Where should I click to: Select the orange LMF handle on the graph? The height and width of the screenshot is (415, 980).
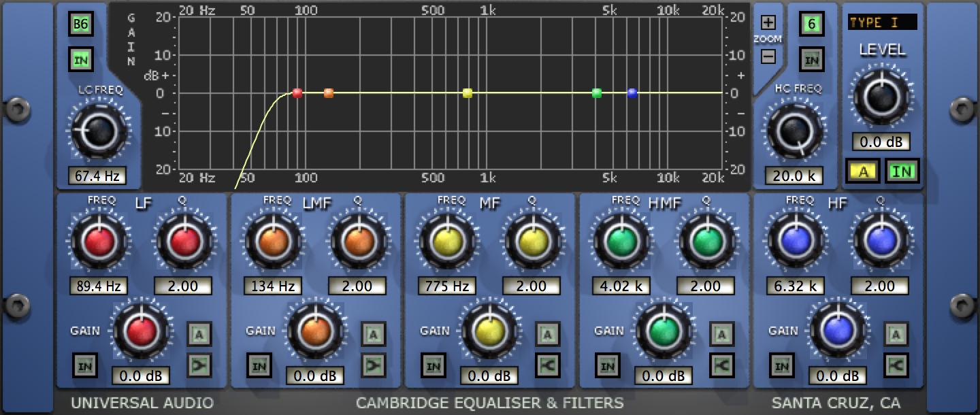click(x=329, y=93)
